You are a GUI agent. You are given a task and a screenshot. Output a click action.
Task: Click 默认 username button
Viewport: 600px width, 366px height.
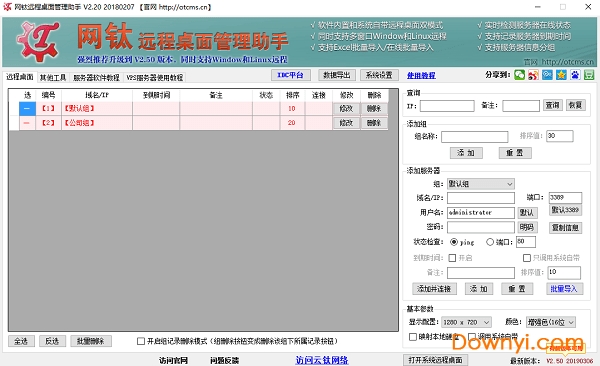click(527, 212)
